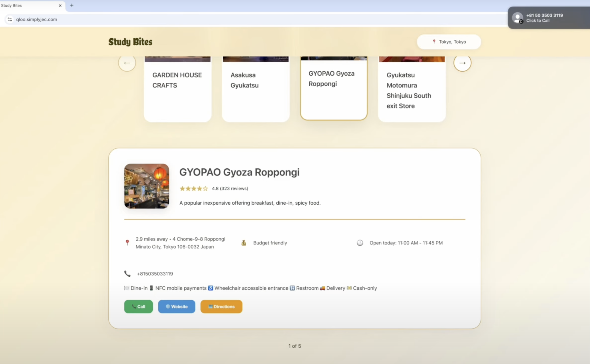Click the left arrow carousel button
Image resolution: width=590 pixels, height=364 pixels.
(x=127, y=63)
